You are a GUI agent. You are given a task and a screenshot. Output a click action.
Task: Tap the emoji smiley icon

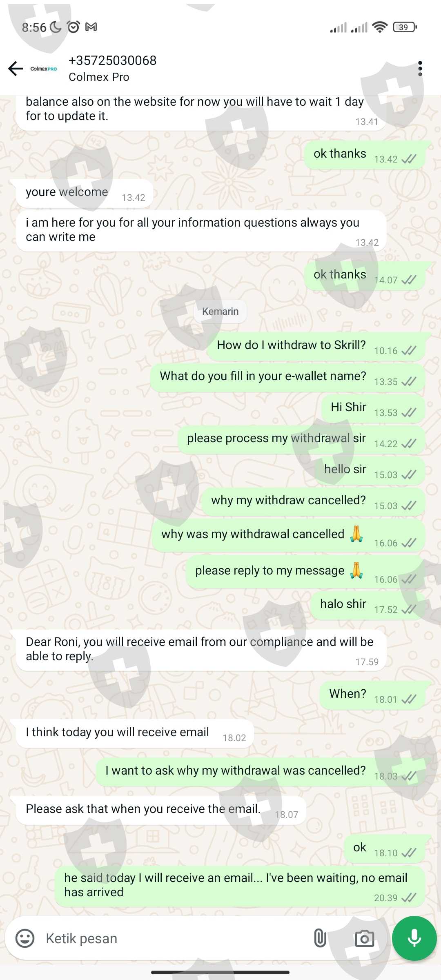(x=25, y=938)
